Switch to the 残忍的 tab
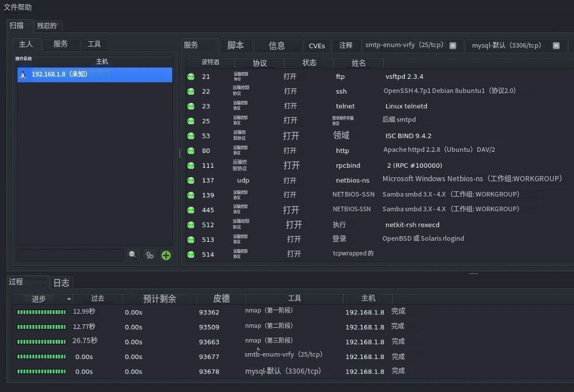 coord(48,25)
